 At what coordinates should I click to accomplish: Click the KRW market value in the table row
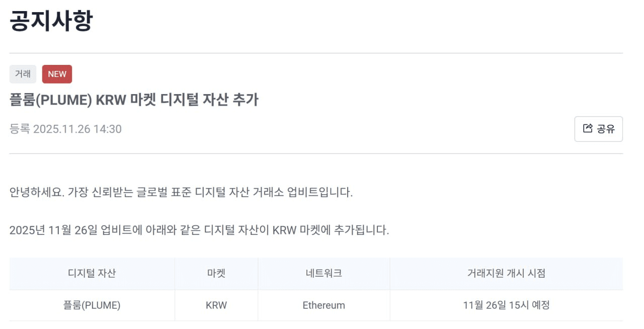216,305
